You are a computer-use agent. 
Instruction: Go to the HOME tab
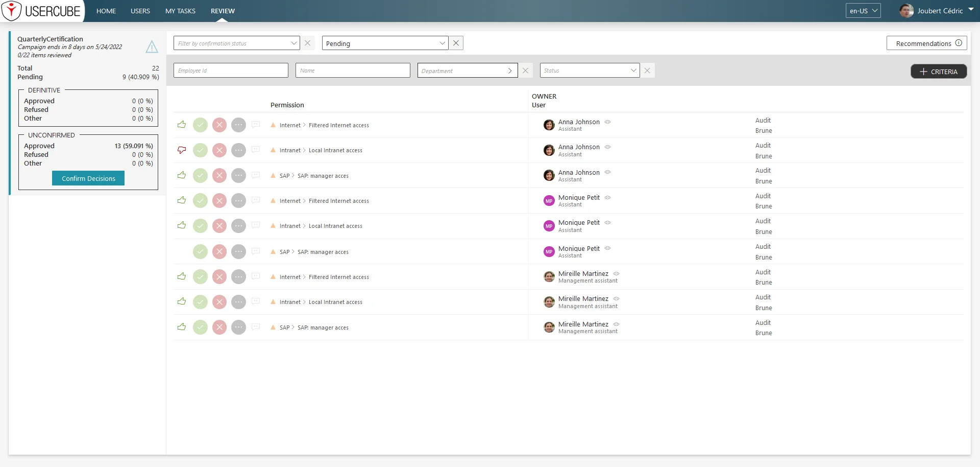(106, 11)
